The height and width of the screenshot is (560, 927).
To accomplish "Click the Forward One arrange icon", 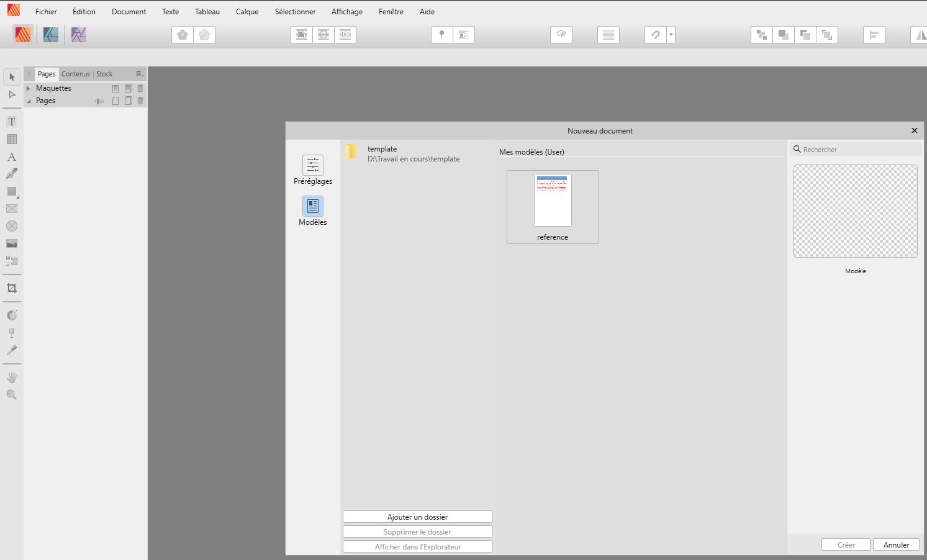I will coord(805,35).
